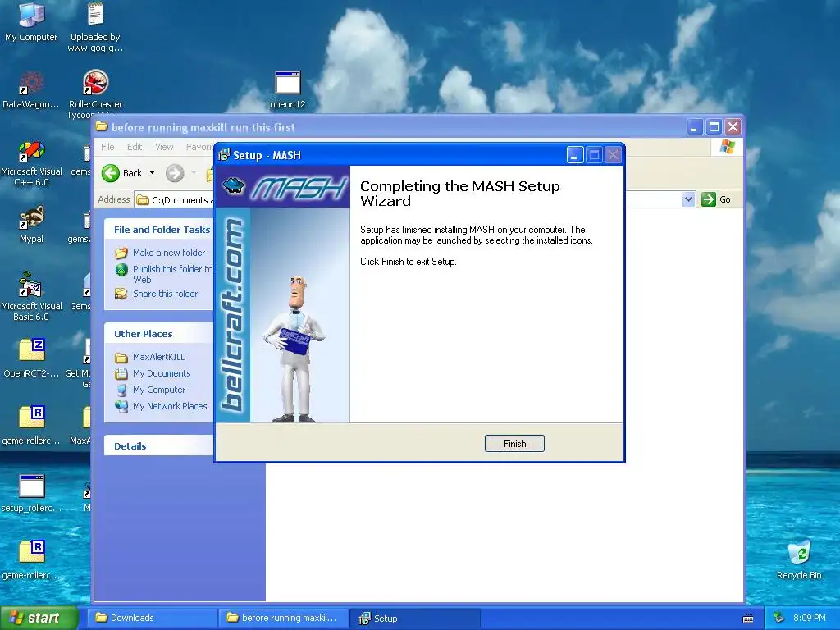Select the first game-rollerc... archive icon
This screenshot has height=630, width=840.
[31, 426]
